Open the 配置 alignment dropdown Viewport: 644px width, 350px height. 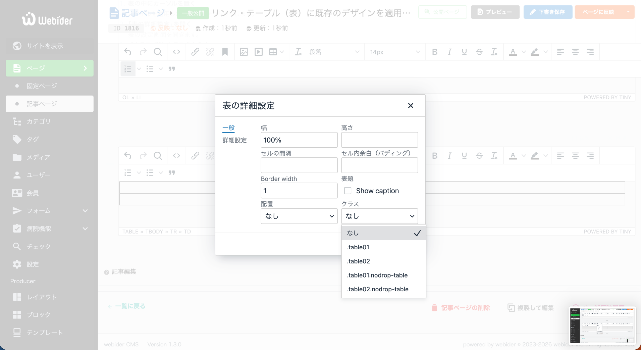[299, 216]
